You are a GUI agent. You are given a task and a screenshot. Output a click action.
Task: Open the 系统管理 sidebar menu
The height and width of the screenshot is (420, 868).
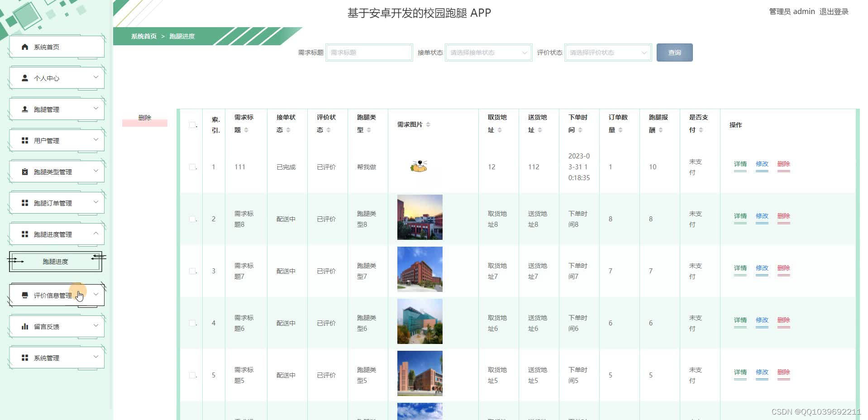(57, 358)
